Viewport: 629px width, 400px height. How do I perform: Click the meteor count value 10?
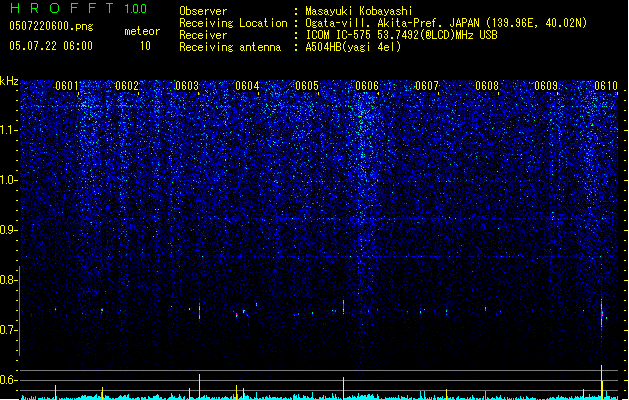pos(145,46)
